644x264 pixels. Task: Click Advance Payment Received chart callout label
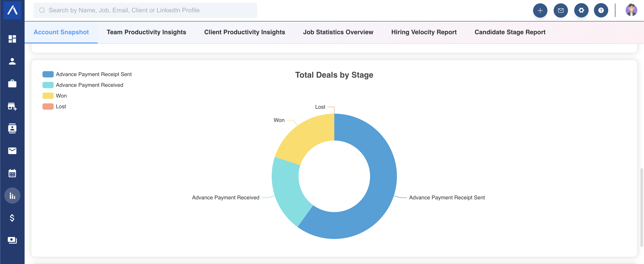tap(225, 197)
